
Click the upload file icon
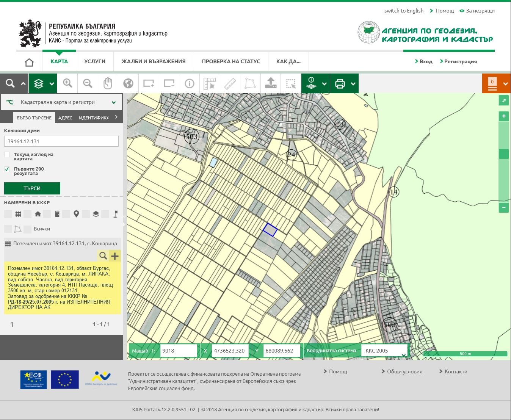coord(271,83)
